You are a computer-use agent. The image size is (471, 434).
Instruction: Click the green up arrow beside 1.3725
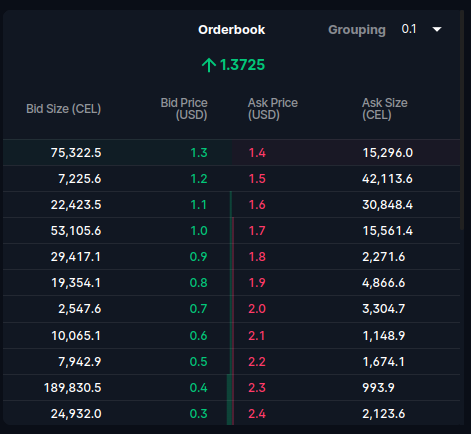click(209, 65)
